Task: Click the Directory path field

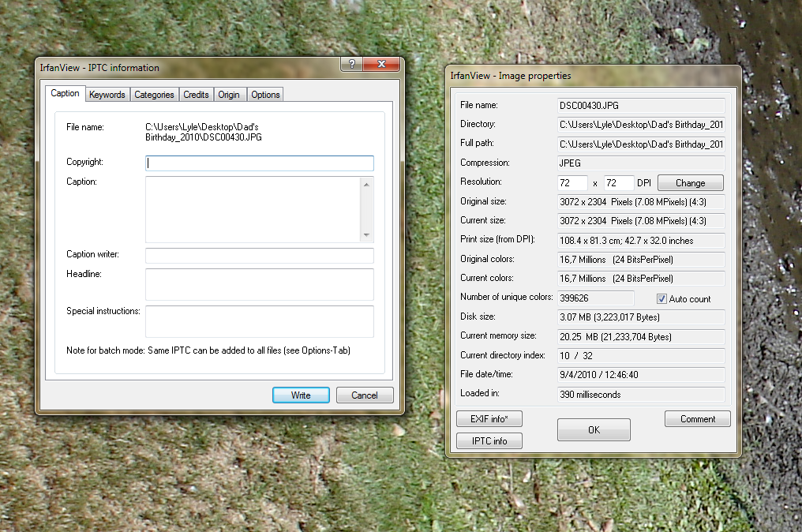Action: [641, 124]
